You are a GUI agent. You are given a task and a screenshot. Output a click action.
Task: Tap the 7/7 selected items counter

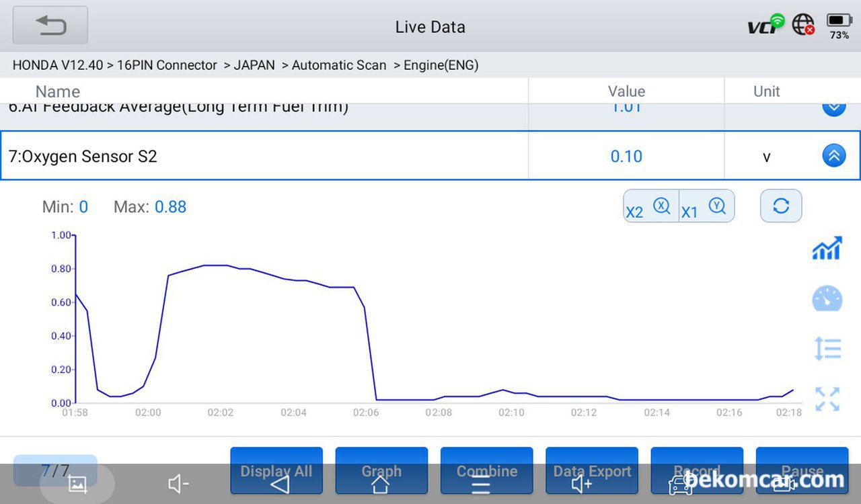pos(55,470)
